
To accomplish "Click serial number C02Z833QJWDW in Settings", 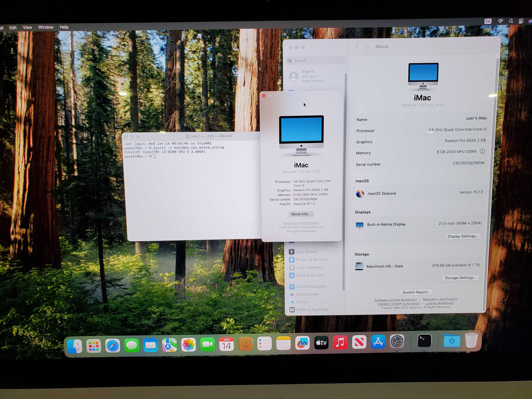I will point(469,163).
